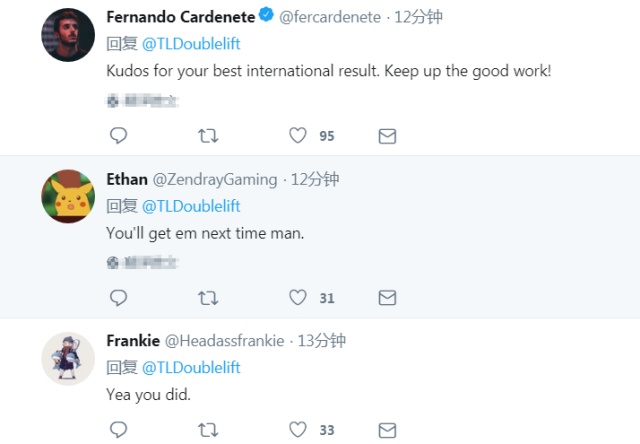Reply to Frankie's tweet
The height and width of the screenshot is (444, 640).
(x=118, y=430)
